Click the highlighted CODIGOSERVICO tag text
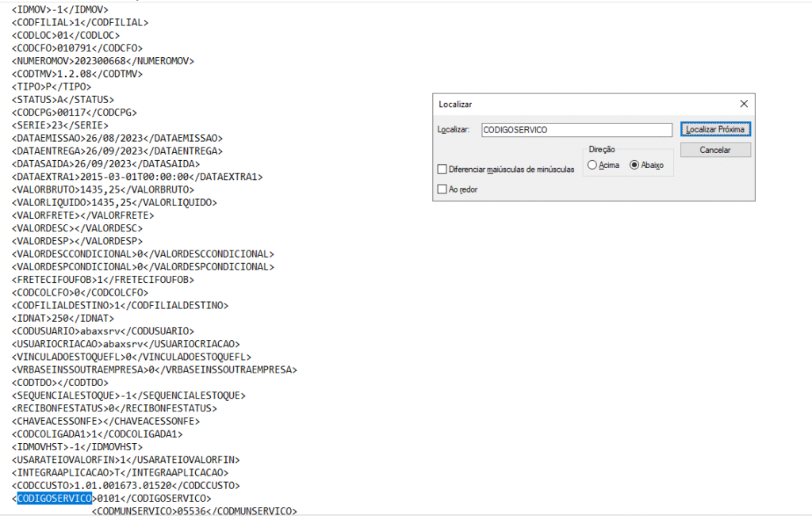812x516 pixels. click(x=54, y=498)
